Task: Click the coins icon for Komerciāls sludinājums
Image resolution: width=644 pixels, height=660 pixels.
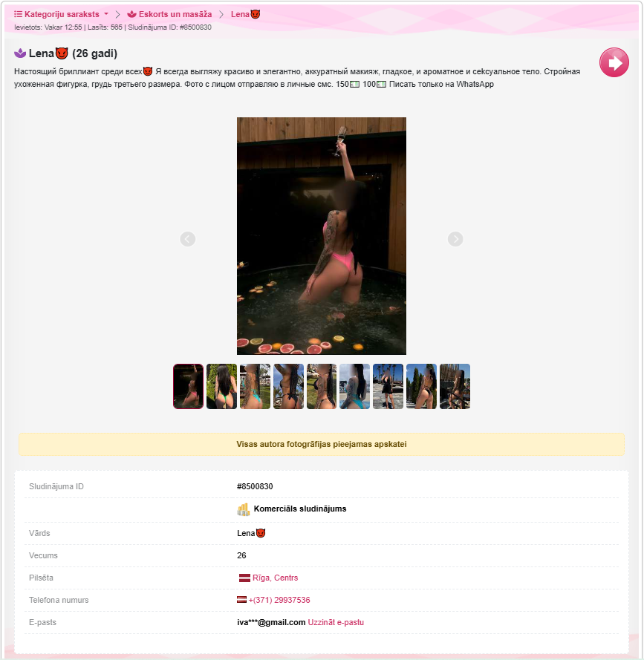Action: point(244,509)
